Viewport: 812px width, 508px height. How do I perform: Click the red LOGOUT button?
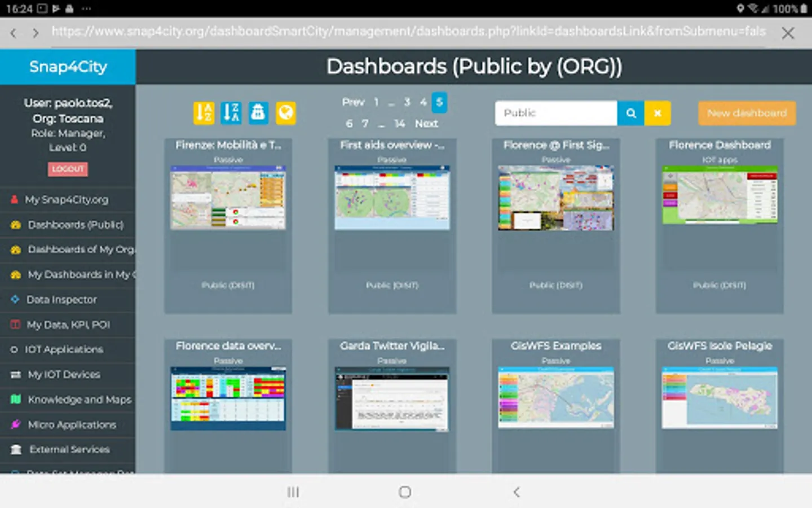[x=68, y=169]
